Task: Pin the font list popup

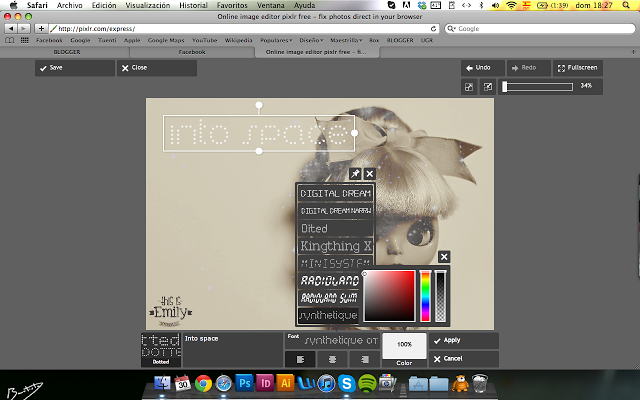Action: (355, 174)
